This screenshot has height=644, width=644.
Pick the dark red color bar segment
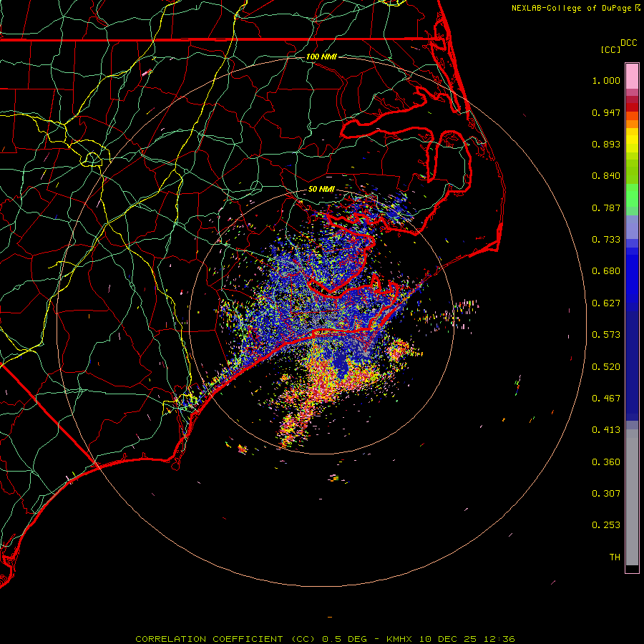pyautogui.click(x=632, y=107)
